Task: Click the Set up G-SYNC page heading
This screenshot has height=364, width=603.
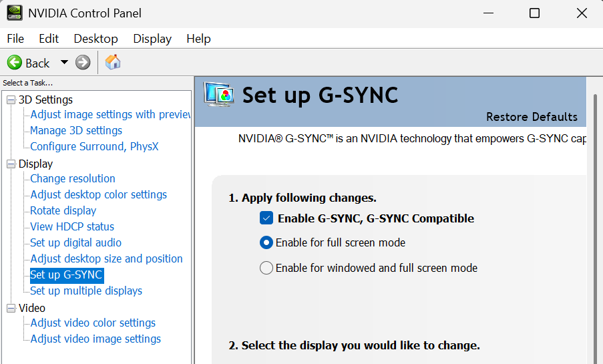Action: 320,95
